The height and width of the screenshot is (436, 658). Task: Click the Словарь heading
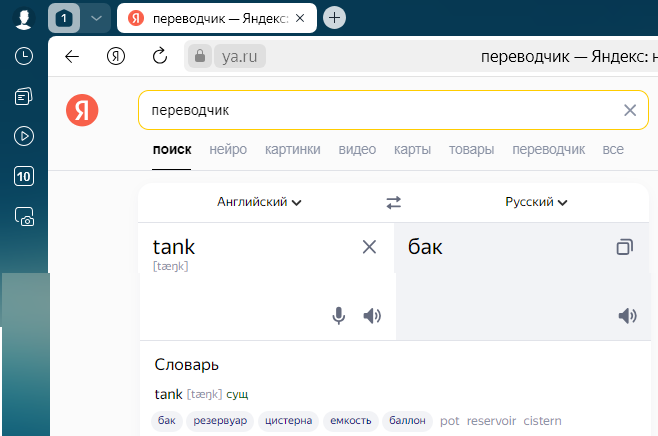[x=187, y=365]
